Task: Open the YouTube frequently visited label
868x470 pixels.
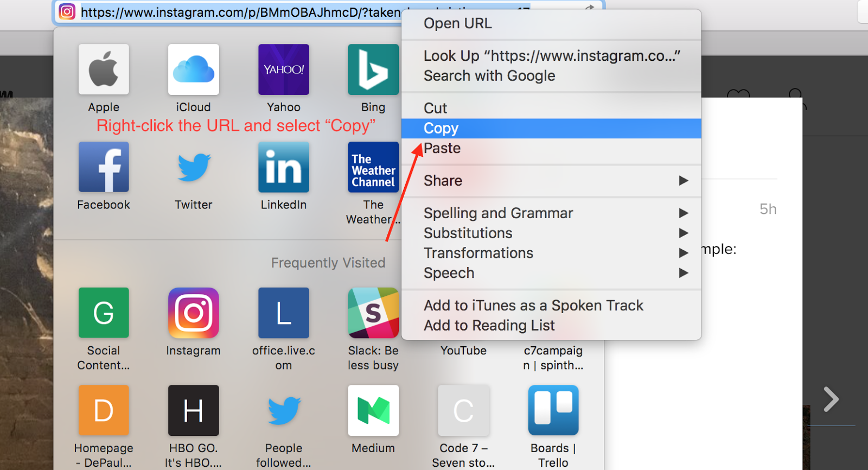Action: (463, 351)
